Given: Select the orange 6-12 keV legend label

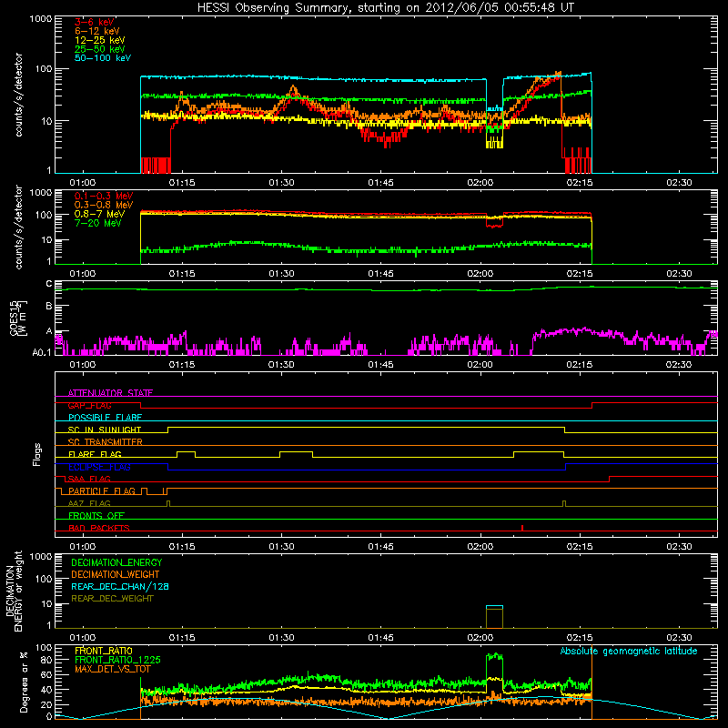Looking at the screenshot, I should 96,31.
